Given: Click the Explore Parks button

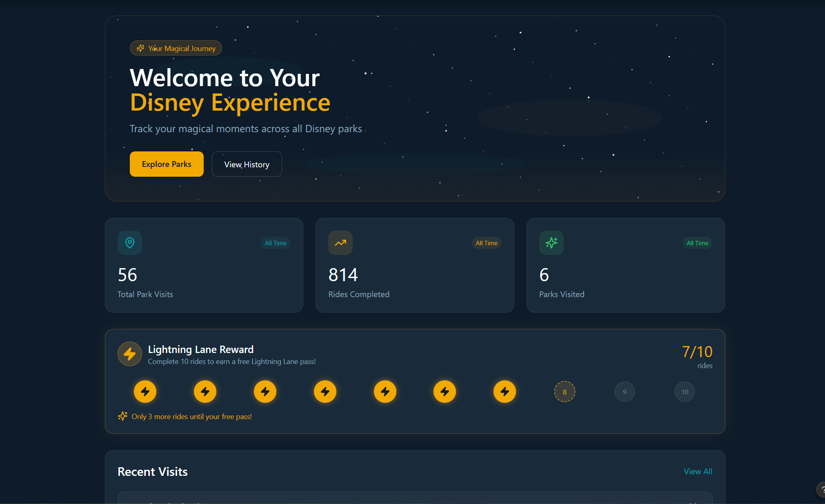Looking at the screenshot, I should (167, 164).
